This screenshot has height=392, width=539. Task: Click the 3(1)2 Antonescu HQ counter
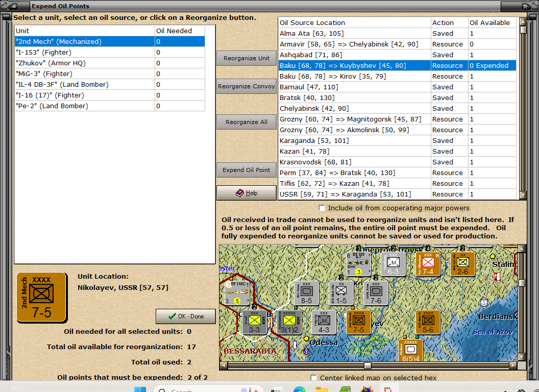(289, 322)
